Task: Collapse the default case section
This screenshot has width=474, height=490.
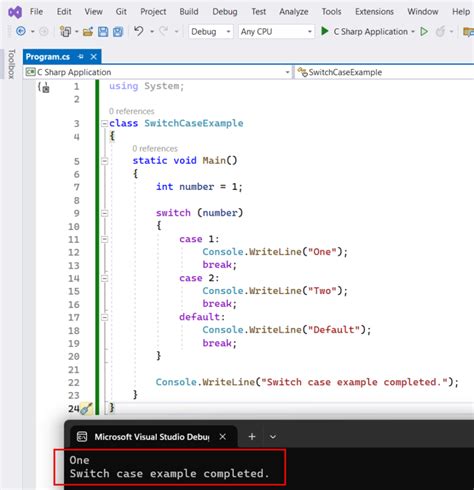Action: pyautogui.click(x=104, y=317)
